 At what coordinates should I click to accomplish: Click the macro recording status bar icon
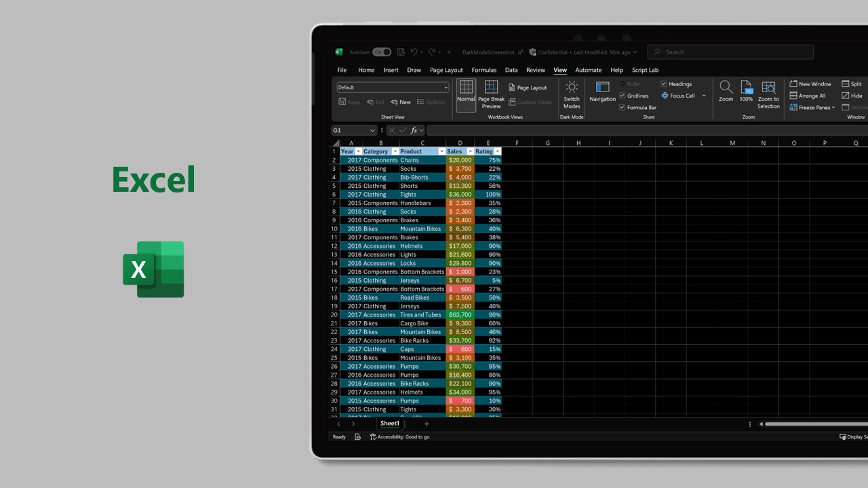357,437
